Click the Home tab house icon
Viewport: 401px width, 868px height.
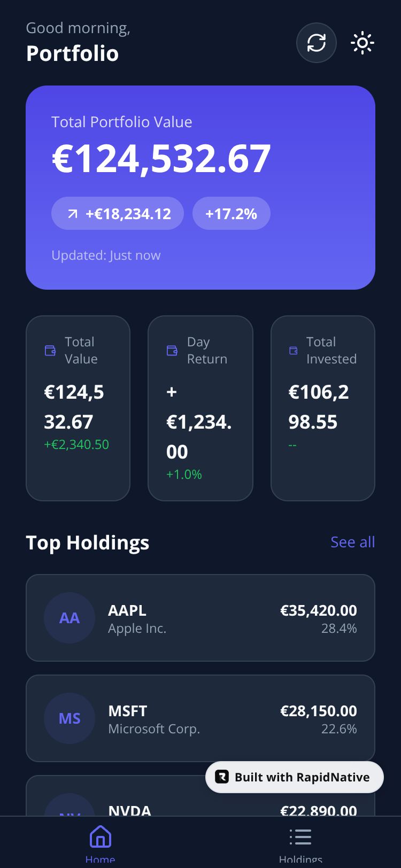tap(101, 836)
